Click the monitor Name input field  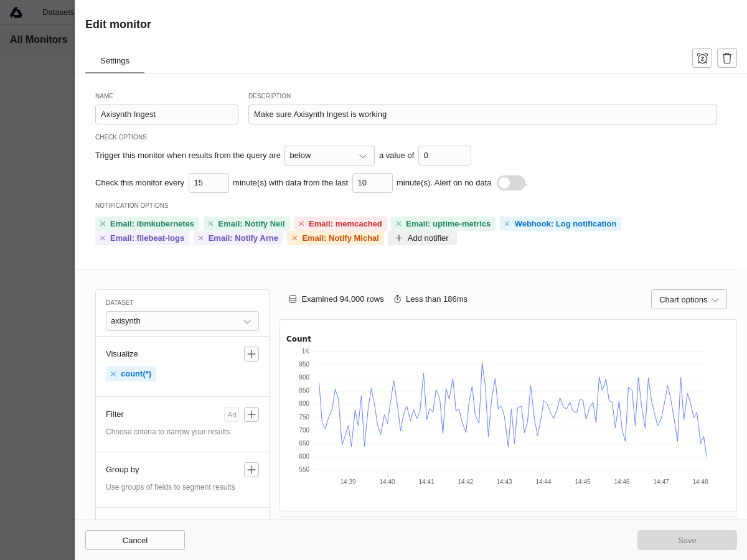point(167,114)
